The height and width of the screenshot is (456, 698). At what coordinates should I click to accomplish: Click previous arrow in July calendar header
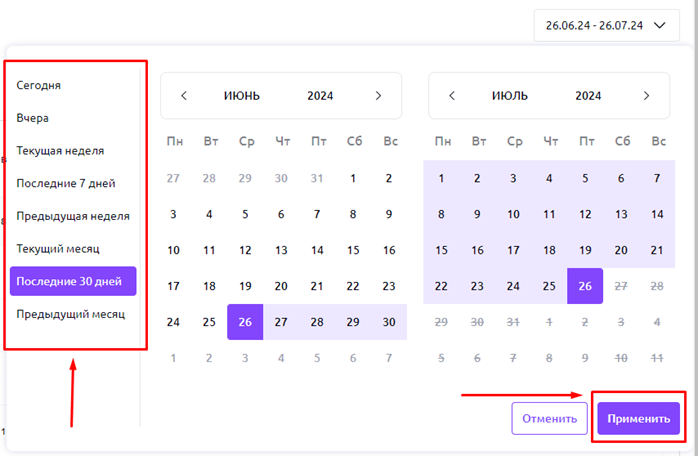click(x=452, y=96)
